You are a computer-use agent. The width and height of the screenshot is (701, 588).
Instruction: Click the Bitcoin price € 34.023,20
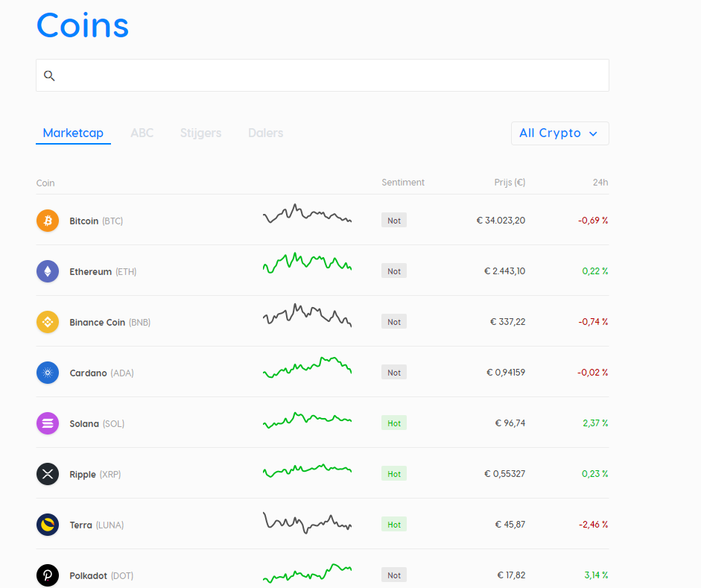[501, 221]
